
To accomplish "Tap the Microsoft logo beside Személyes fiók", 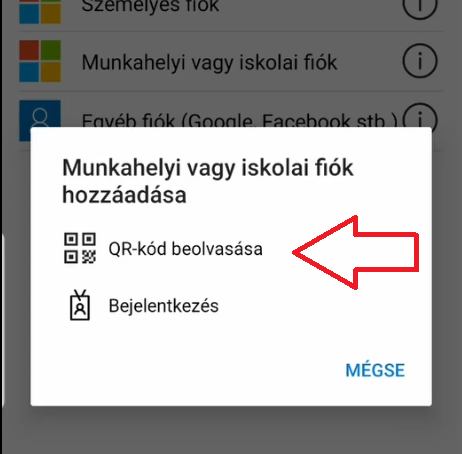I will [x=40, y=12].
